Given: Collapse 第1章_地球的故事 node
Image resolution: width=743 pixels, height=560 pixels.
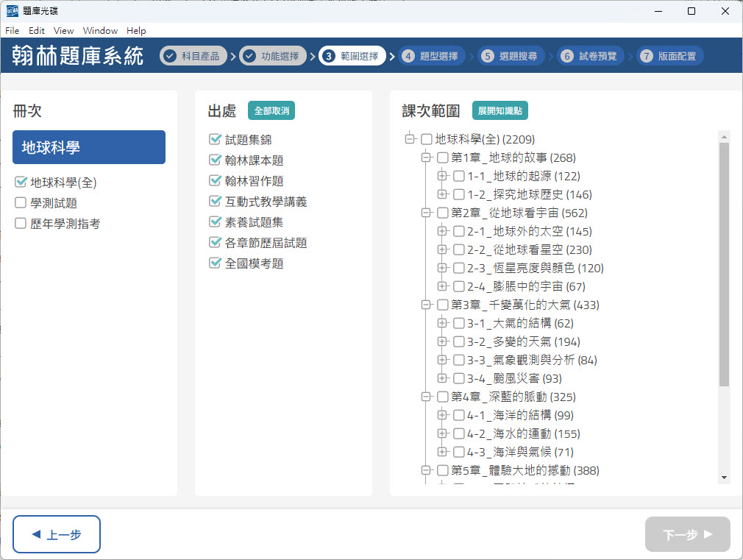Looking at the screenshot, I should point(425,157).
